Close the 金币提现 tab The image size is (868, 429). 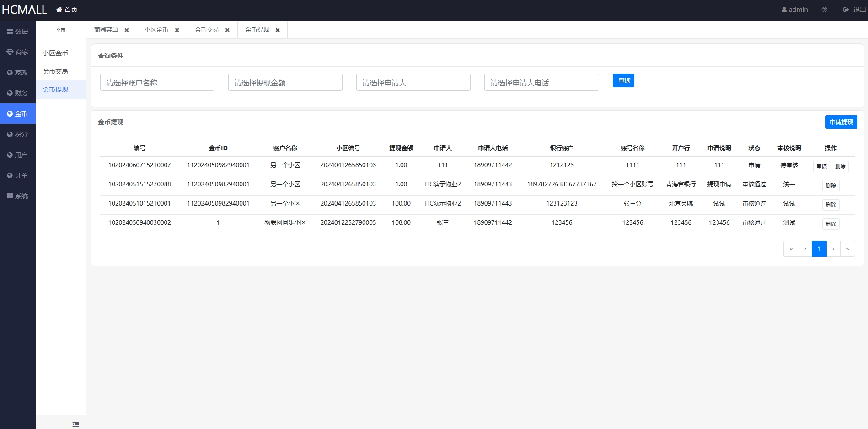278,30
